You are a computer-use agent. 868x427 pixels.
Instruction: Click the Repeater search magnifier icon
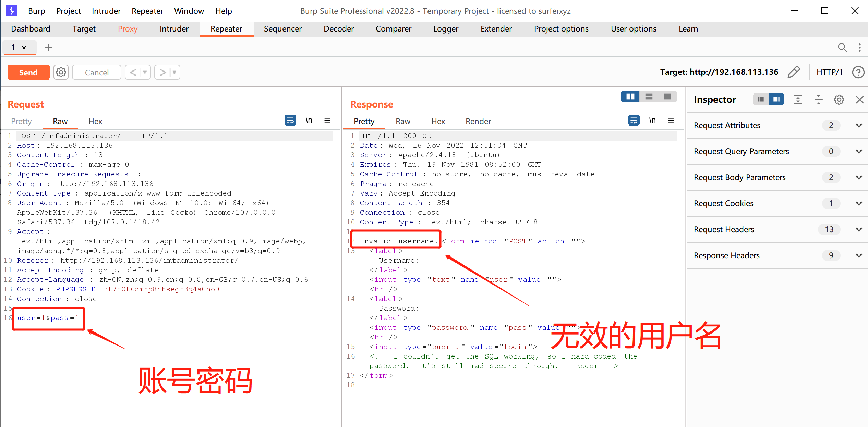tap(842, 48)
